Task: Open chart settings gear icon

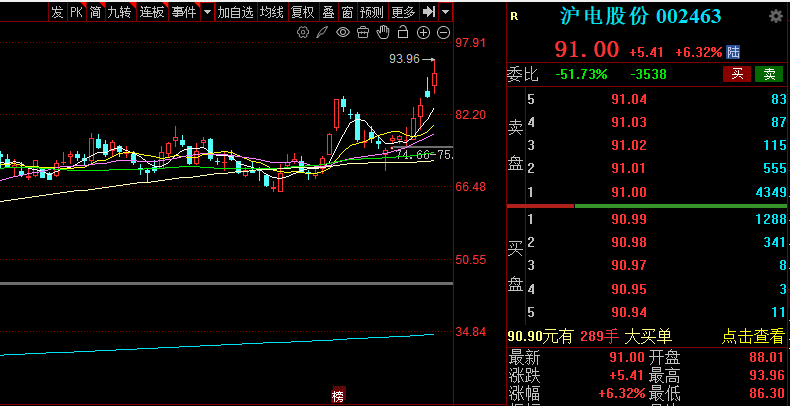Action: [x=304, y=33]
